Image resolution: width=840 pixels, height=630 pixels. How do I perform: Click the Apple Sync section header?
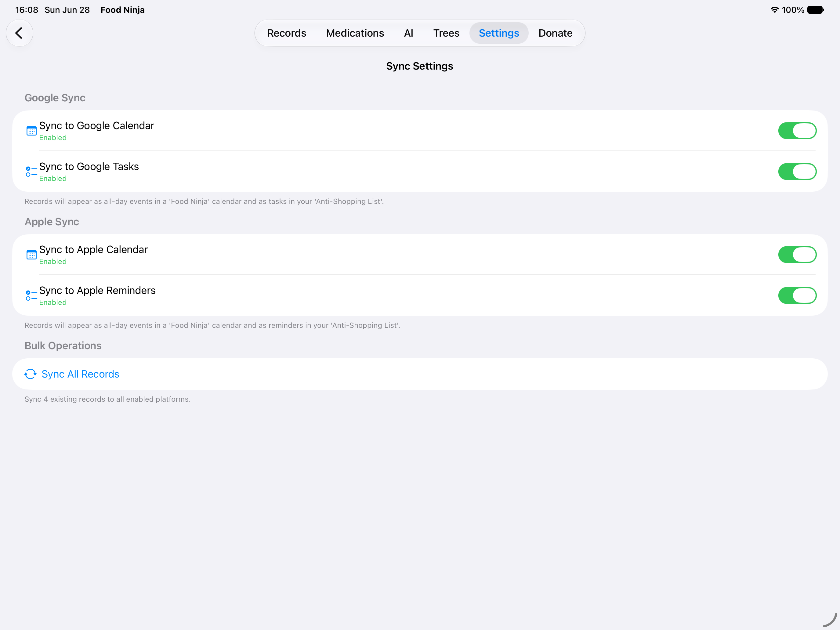coord(52,222)
